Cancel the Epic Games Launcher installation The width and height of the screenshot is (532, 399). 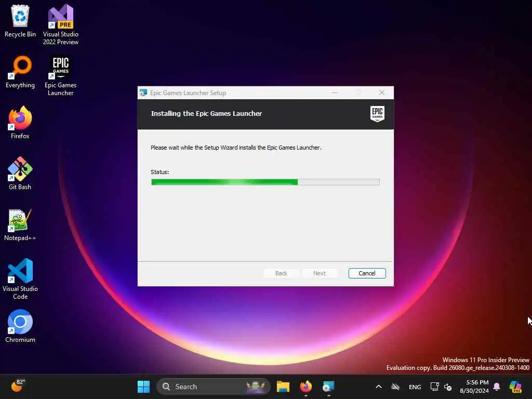coord(367,273)
